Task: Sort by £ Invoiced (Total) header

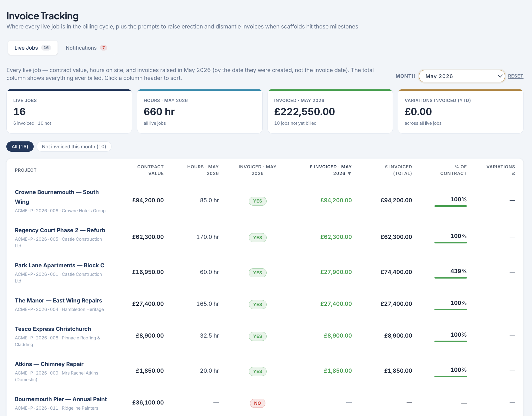Action: click(x=398, y=170)
